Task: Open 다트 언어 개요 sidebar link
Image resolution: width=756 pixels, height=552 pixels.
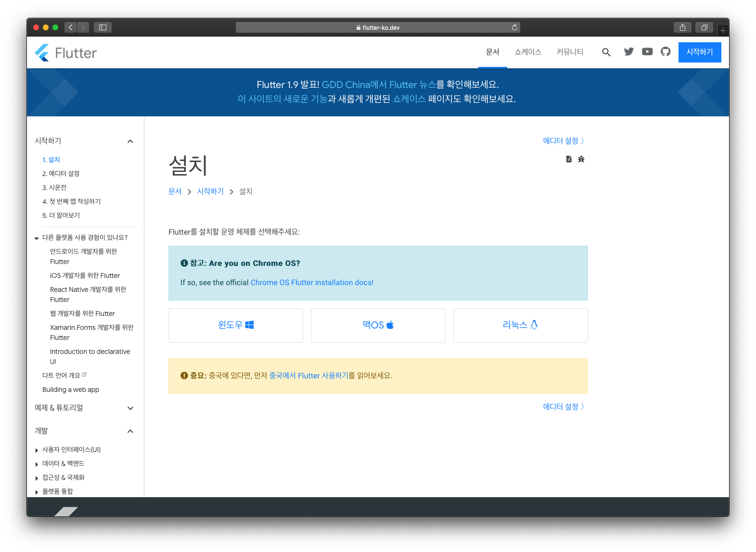Action: [x=61, y=376]
